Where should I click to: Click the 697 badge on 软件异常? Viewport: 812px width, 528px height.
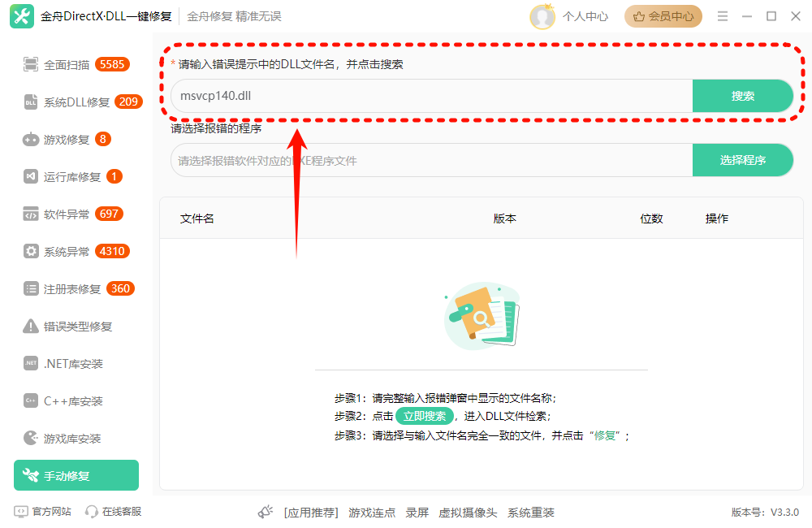click(x=109, y=214)
